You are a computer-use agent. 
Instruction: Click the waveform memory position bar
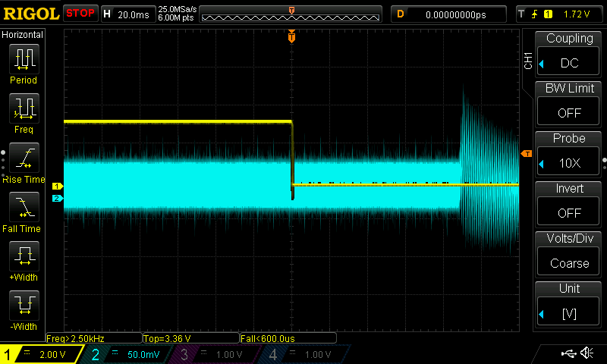point(291,14)
